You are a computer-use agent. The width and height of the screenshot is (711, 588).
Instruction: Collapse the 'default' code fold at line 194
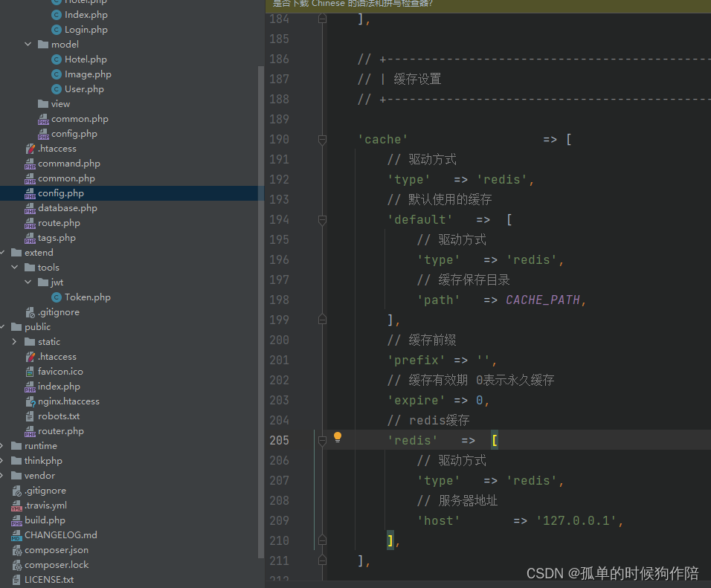(321, 219)
